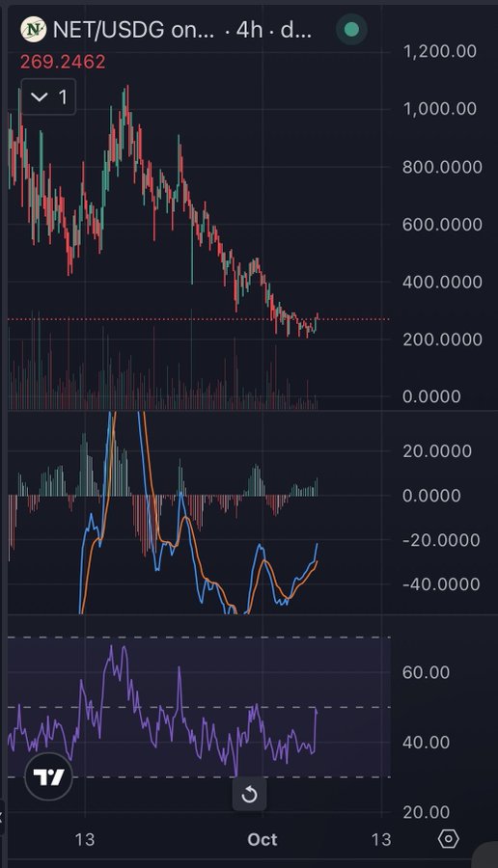Click the TradingView logo badge
This screenshot has height=868, width=498.
click(49, 776)
